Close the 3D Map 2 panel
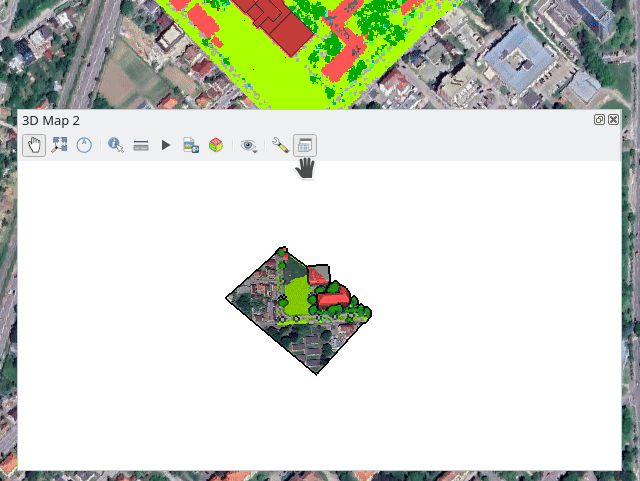This screenshot has width=640, height=481. [613, 120]
